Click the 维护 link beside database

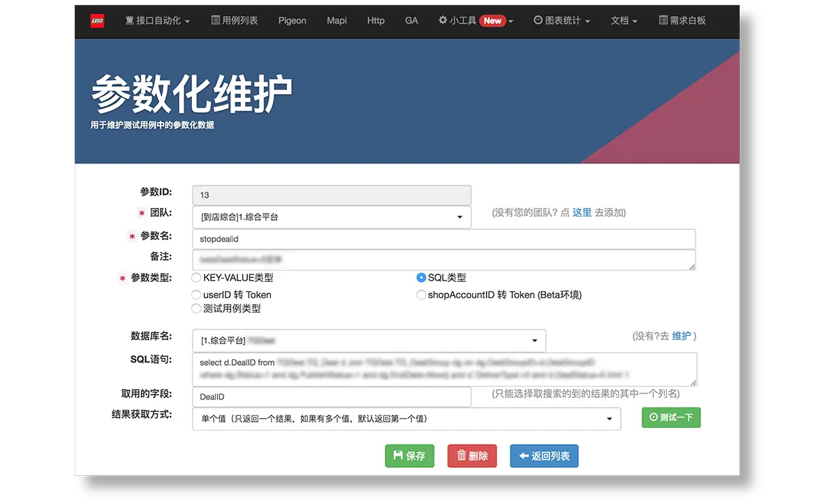(x=682, y=336)
